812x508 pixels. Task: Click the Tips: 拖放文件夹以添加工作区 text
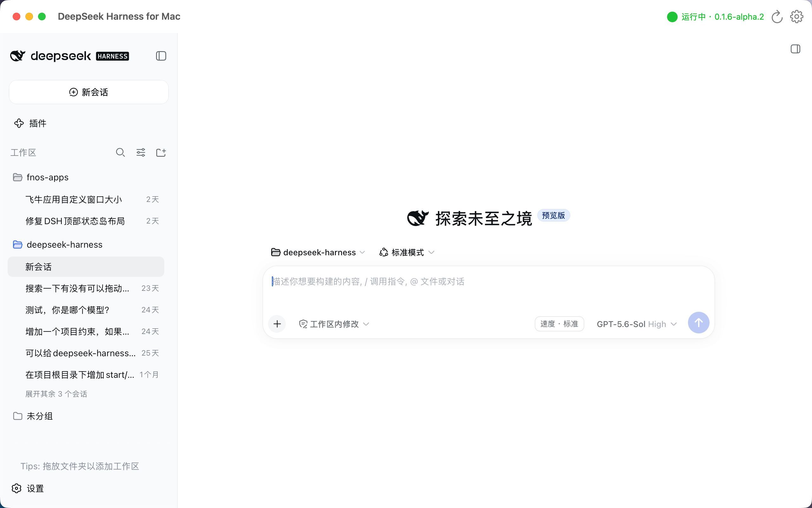(80, 466)
